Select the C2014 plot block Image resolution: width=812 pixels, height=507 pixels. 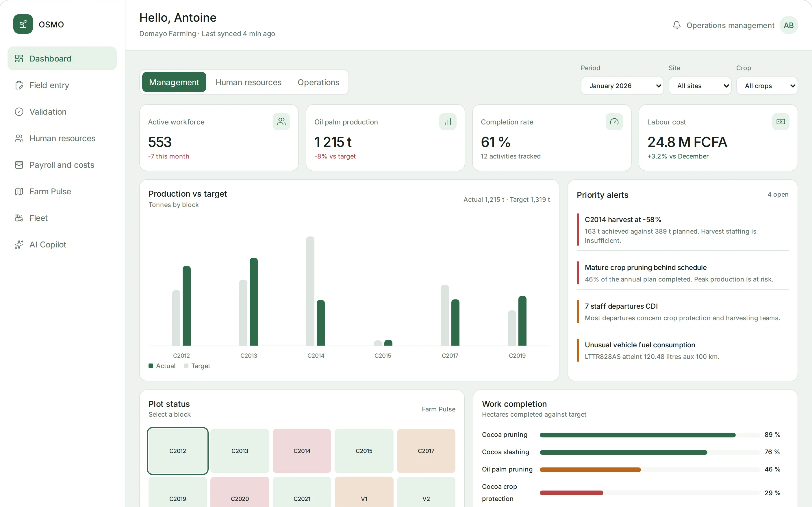point(302,451)
